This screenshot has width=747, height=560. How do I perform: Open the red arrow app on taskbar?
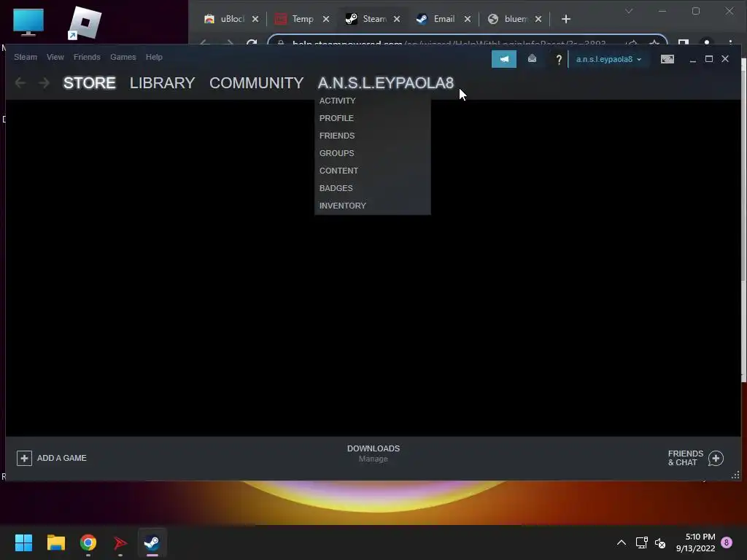point(120,542)
